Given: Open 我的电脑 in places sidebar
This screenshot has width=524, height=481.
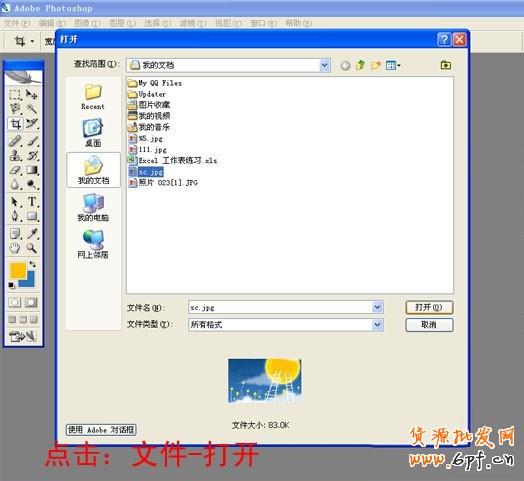Looking at the screenshot, I should pyautogui.click(x=93, y=207).
